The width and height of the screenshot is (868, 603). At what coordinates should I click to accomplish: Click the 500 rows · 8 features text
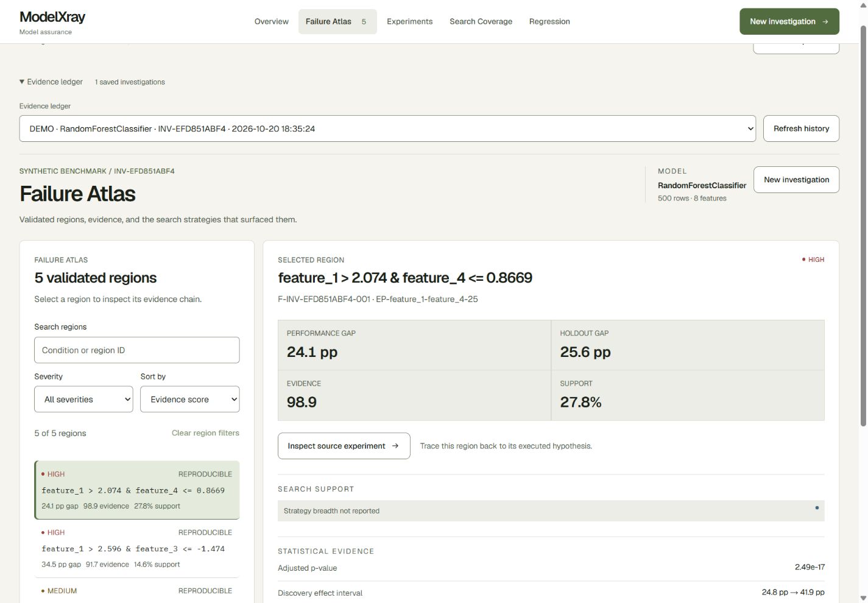[692, 199]
